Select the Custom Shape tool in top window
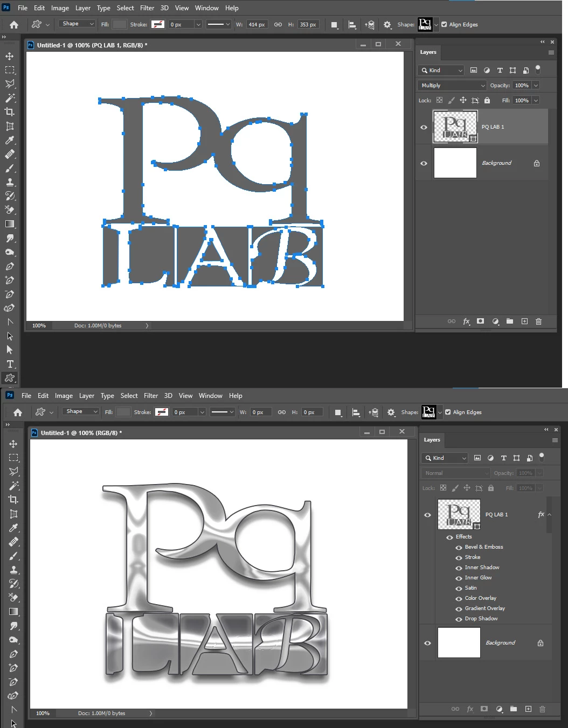The width and height of the screenshot is (568, 728). 10,378
